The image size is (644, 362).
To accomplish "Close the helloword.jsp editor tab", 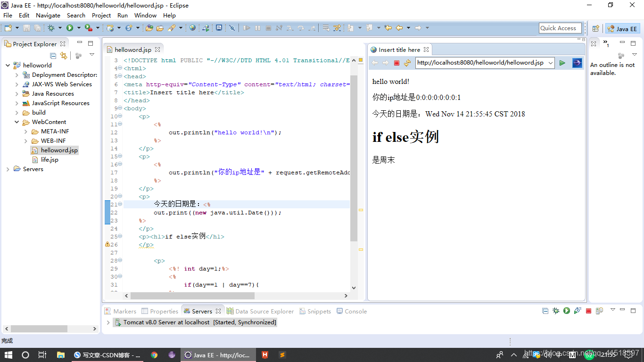I will click(x=157, y=49).
